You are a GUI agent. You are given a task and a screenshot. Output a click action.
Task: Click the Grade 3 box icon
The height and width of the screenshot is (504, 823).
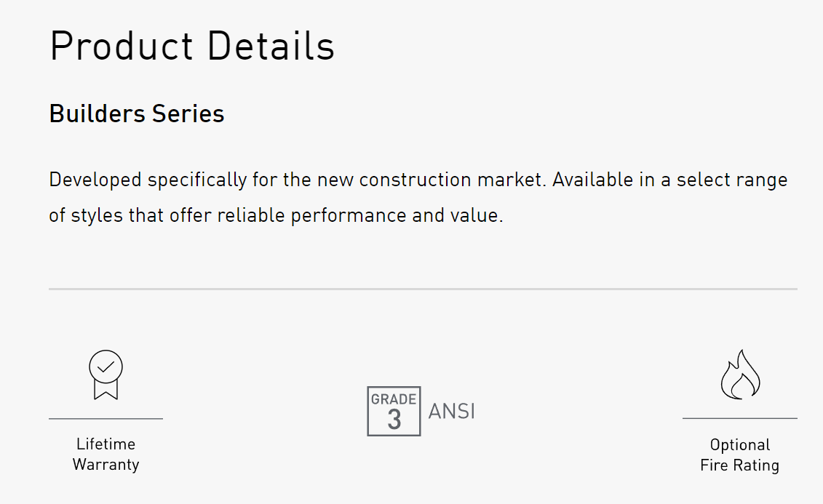394,411
